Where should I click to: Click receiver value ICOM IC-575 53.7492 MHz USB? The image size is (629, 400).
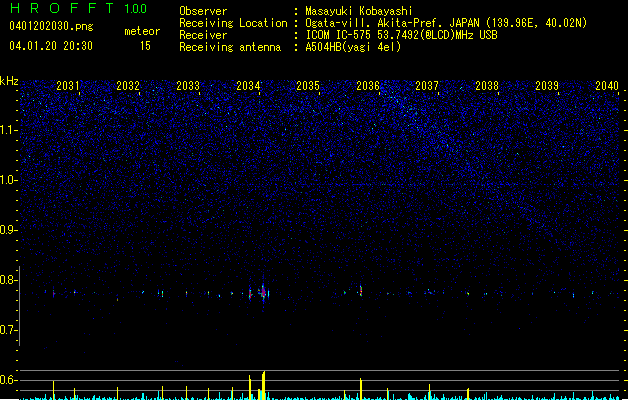pyautogui.click(x=402, y=35)
